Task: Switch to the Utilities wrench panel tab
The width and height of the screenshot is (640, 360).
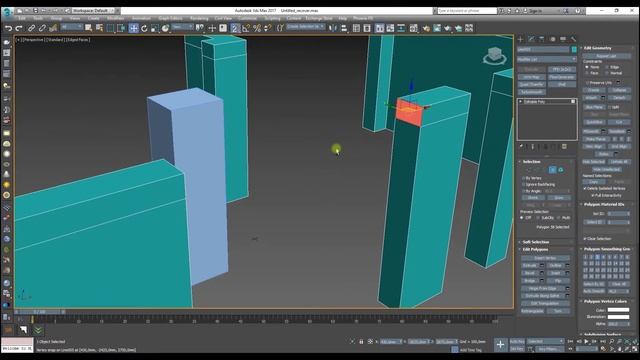Action: pyautogui.click(x=573, y=39)
